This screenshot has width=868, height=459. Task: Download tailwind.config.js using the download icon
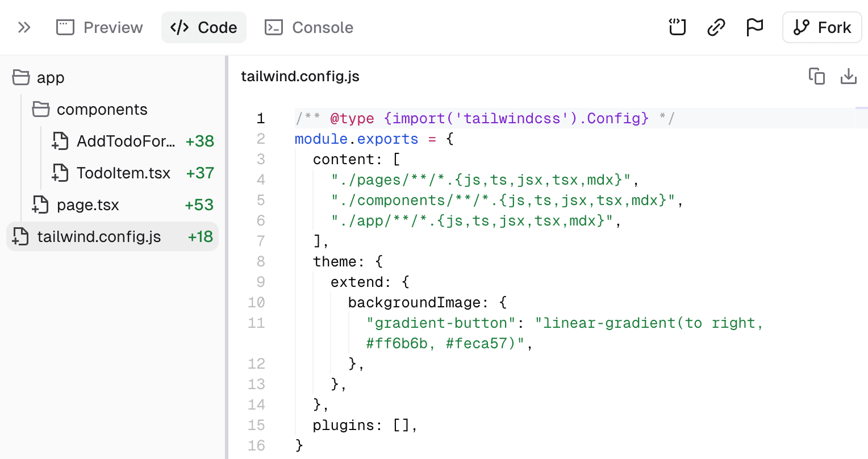pos(849,76)
